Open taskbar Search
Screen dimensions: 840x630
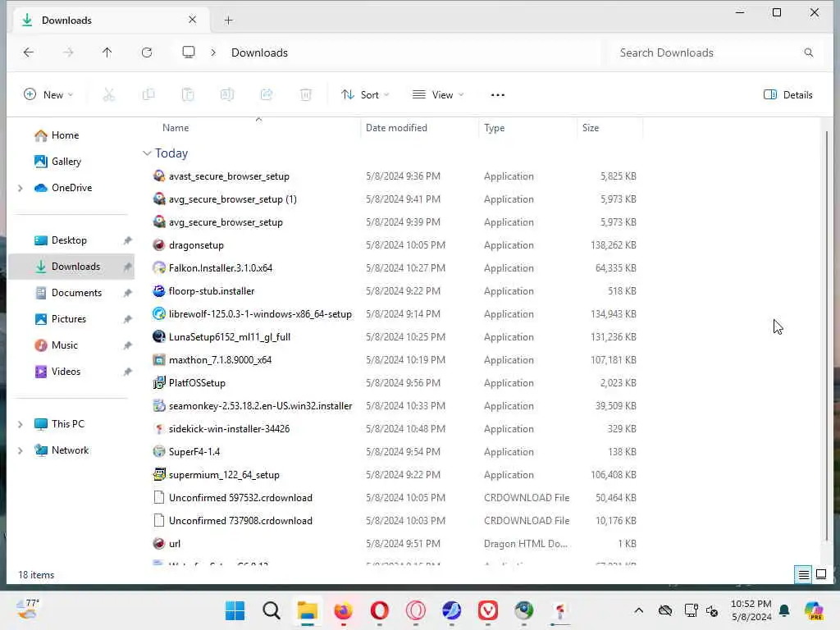click(x=271, y=610)
